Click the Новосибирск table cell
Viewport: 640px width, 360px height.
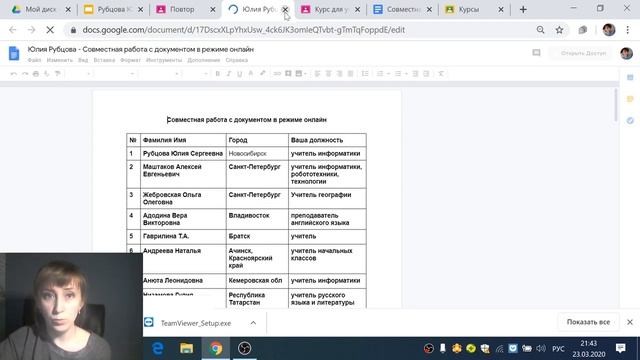point(257,153)
